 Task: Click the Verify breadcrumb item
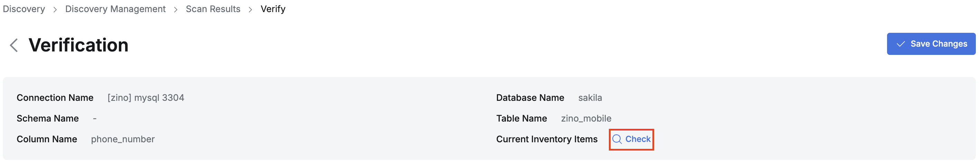pos(273,9)
